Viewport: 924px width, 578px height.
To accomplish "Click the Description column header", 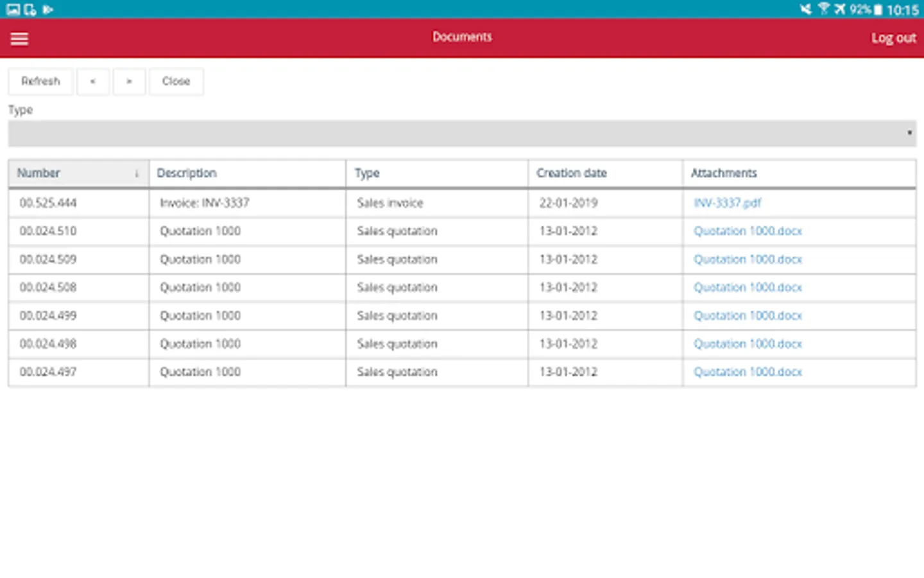I will pyautogui.click(x=187, y=173).
